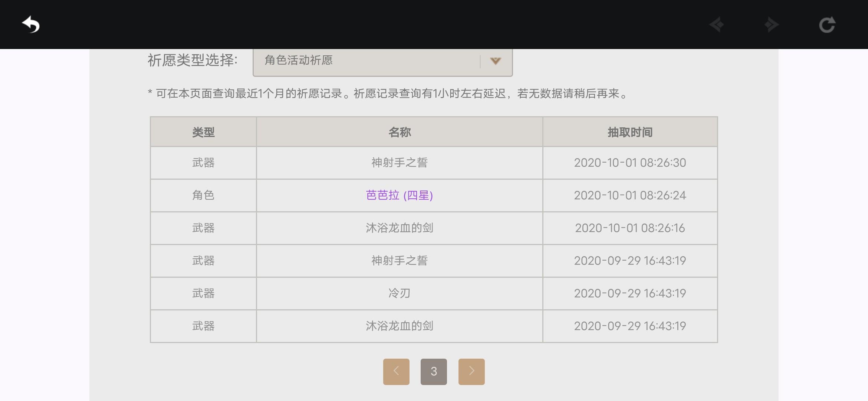The width and height of the screenshot is (868, 401).
Task: Expand the 角色活动祈愿 combo box
Action: pos(382,61)
